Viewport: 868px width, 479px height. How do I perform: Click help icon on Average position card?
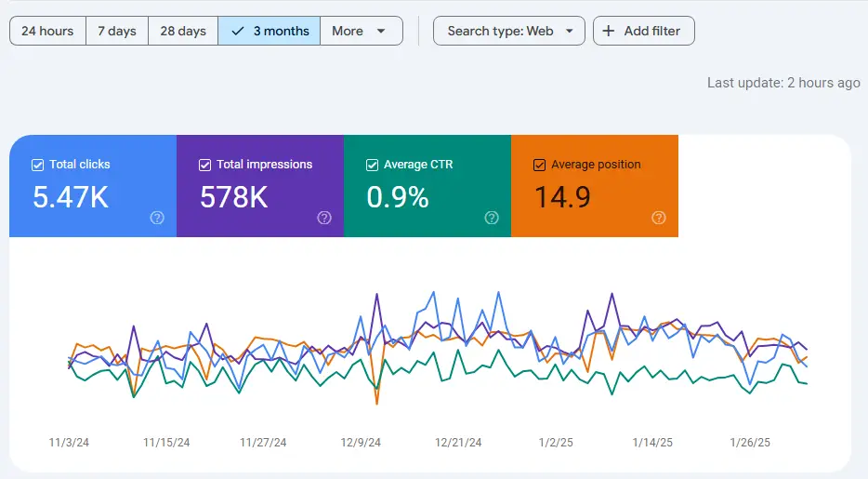click(x=659, y=218)
